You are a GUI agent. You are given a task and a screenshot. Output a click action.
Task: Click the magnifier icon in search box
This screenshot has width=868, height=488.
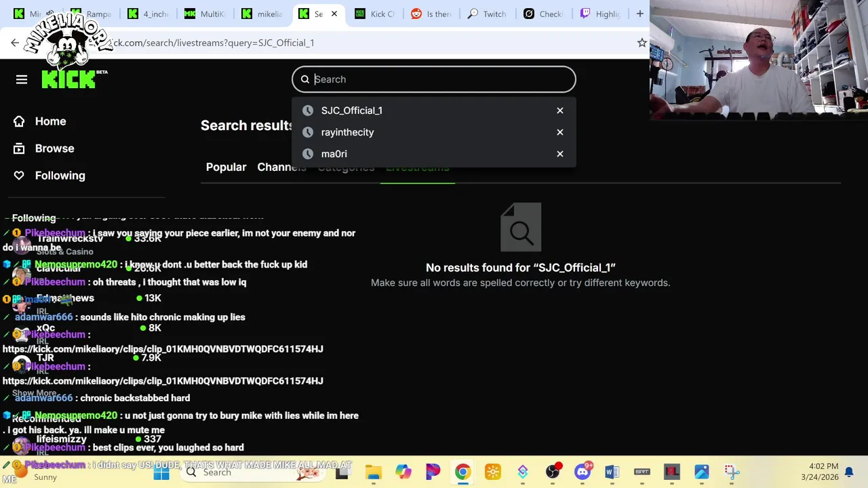(305, 79)
